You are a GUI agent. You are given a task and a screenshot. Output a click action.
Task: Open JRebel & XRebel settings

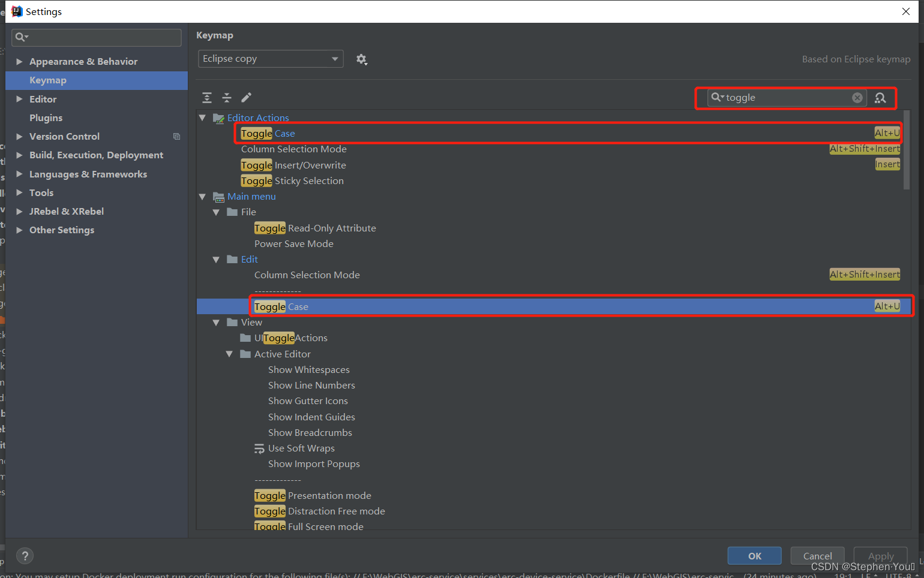(x=67, y=212)
